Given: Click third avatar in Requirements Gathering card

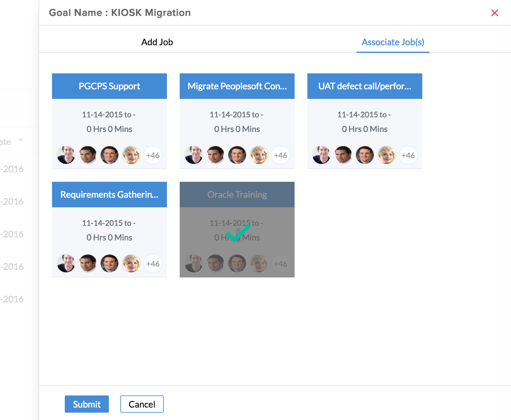Looking at the screenshot, I should (x=109, y=264).
